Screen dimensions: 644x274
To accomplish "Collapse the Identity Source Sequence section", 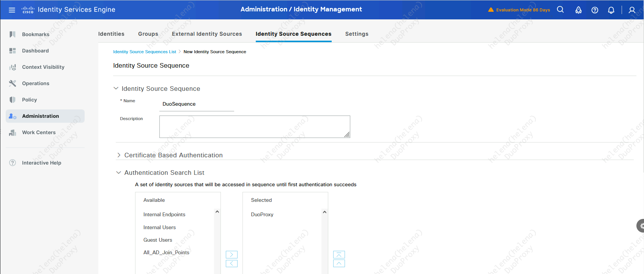I will click(x=116, y=89).
